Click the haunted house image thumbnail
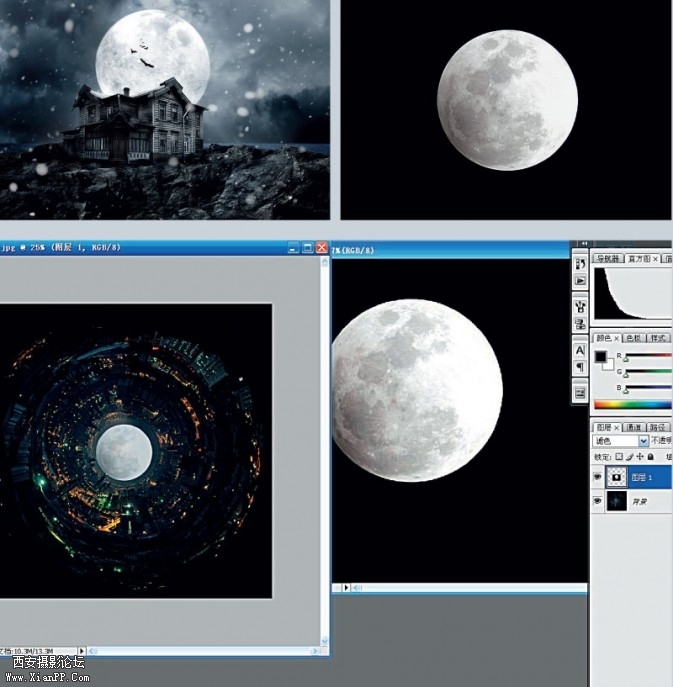 (165, 110)
